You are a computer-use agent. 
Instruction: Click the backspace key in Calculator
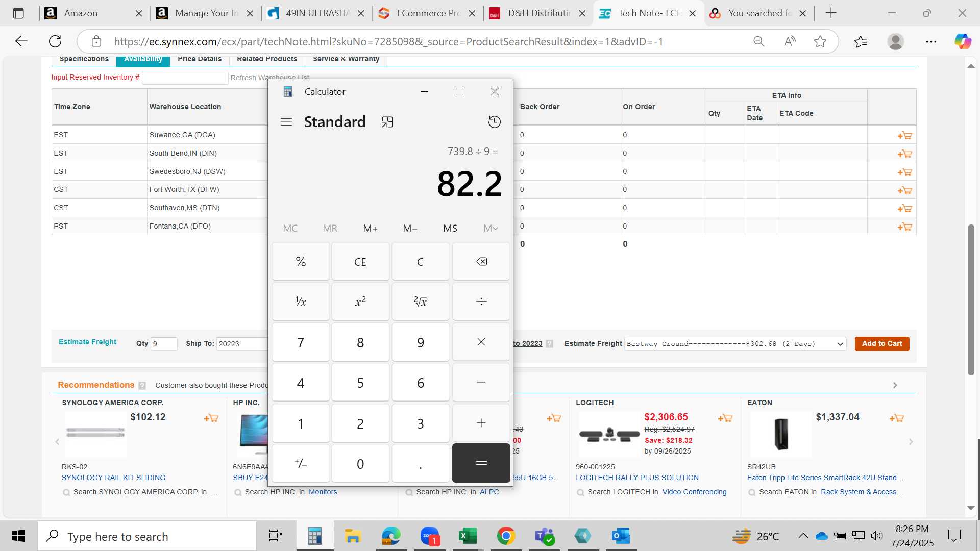pos(481,262)
